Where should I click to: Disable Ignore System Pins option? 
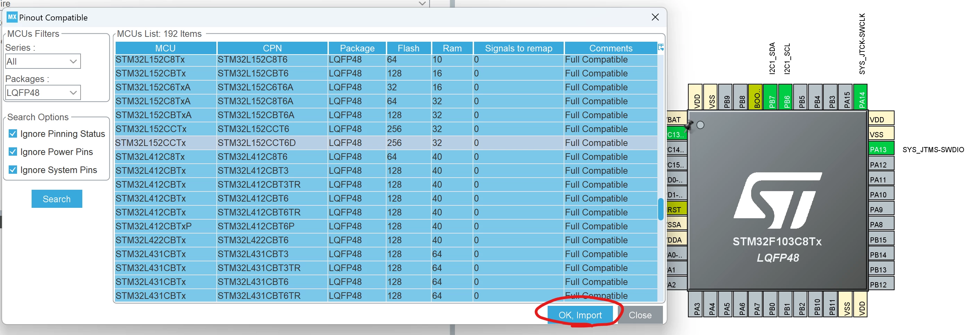[x=13, y=169]
